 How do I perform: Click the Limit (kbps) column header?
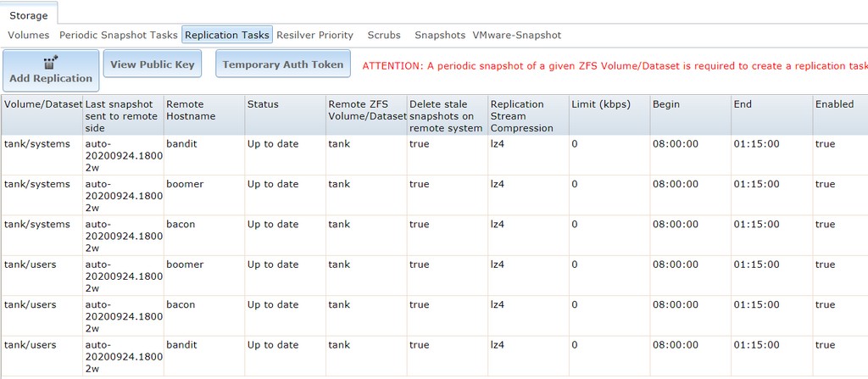tap(602, 104)
